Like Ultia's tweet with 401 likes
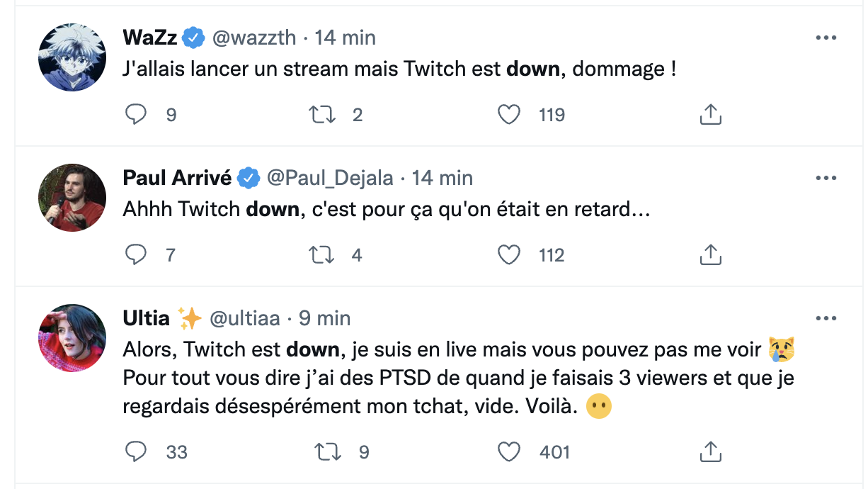The width and height of the screenshot is (868, 489). (509, 451)
